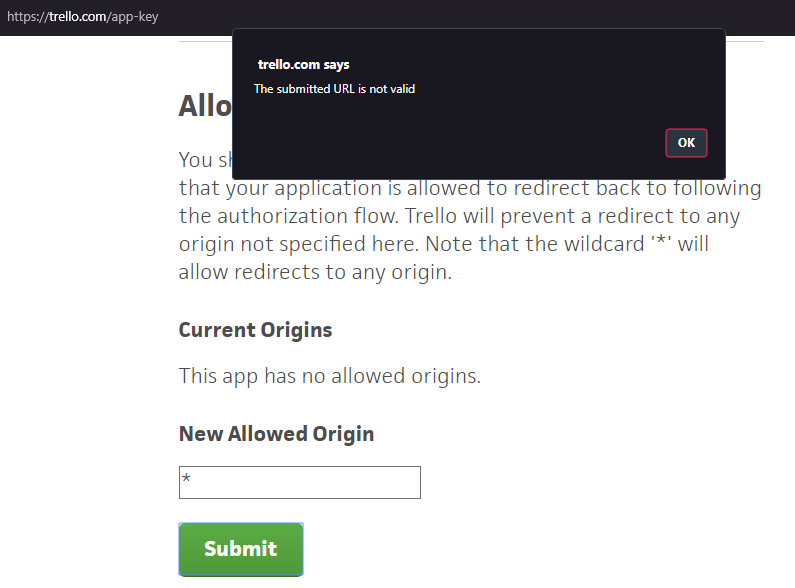The width and height of the screenshot is (795, 588).
Task: Click 'The submitted URL is not valid' message
Action: click(335, 89)
